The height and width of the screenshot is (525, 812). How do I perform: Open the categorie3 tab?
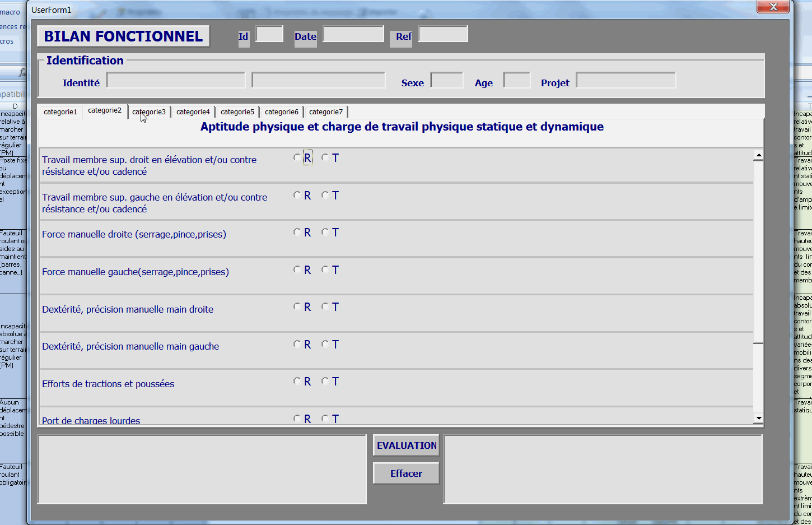pyautogui.click(x=149, y=112)
